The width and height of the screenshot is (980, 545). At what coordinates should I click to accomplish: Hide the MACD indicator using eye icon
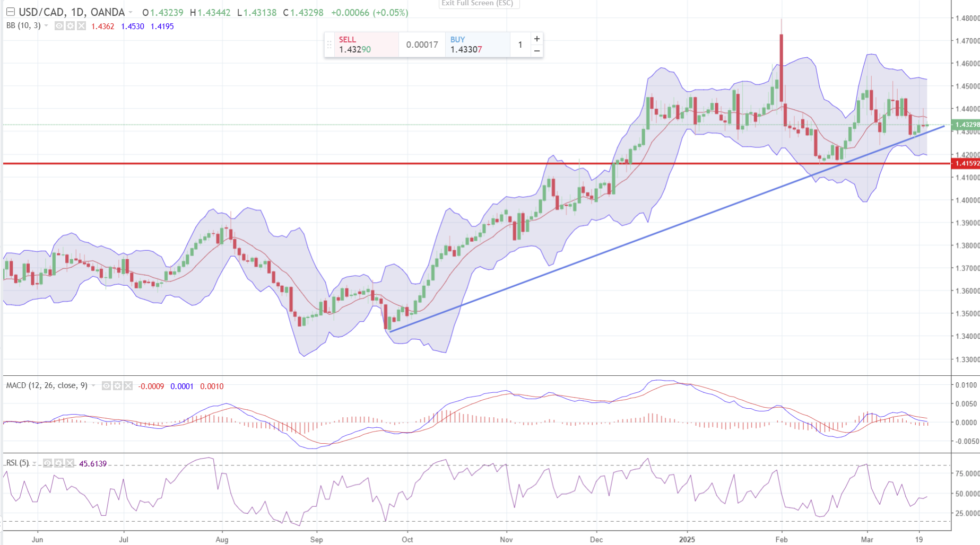(106, 386)
